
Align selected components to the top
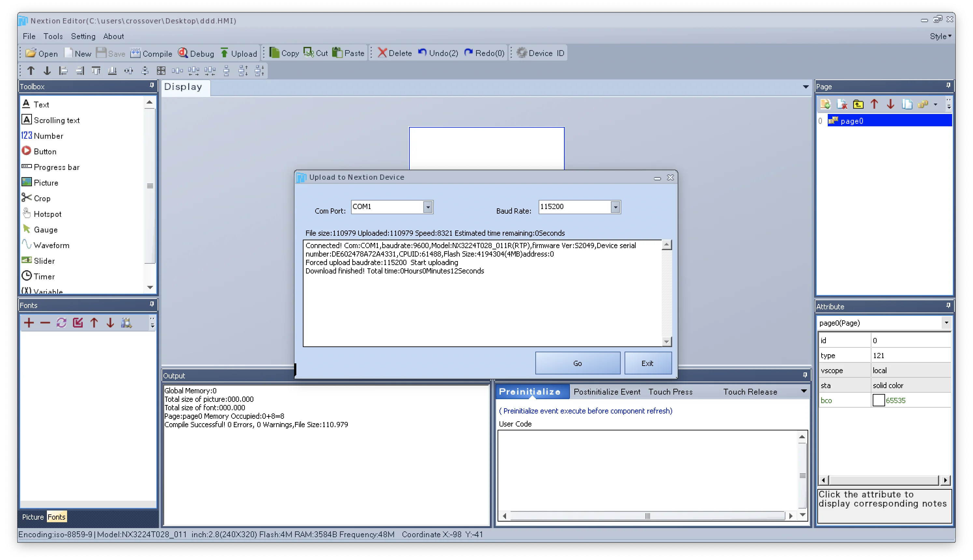96,71
